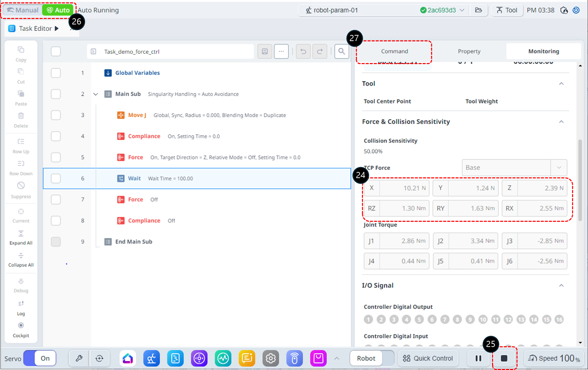This screenshot has height=370, width=588.
Task: Click the Stop button in bottom bar
Action: coord(504,358)
